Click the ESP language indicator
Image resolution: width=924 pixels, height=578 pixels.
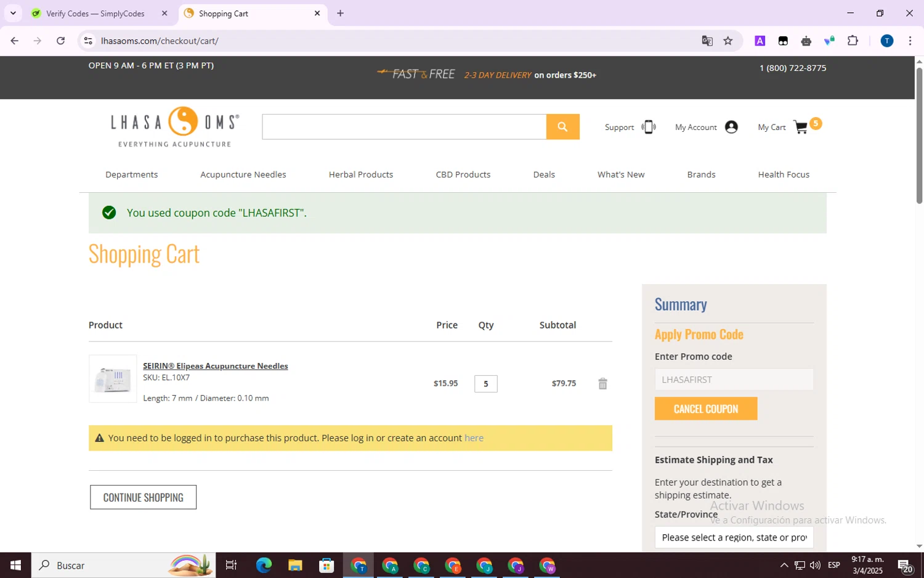tap(834, 565)
